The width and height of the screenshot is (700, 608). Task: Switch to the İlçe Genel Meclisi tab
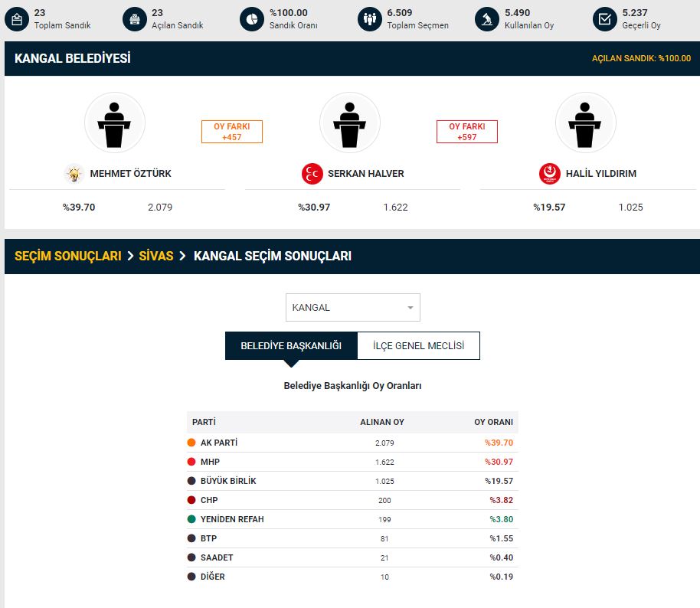pyautogui.click(x=418, y=346)
